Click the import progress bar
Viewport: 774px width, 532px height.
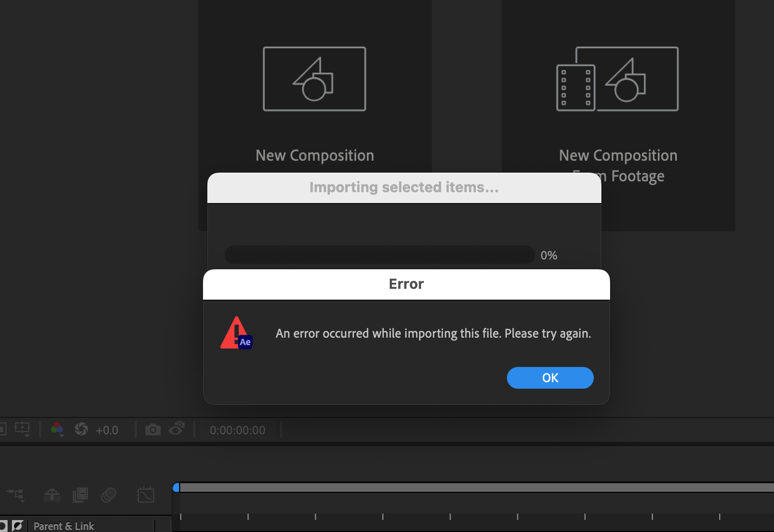380,255
